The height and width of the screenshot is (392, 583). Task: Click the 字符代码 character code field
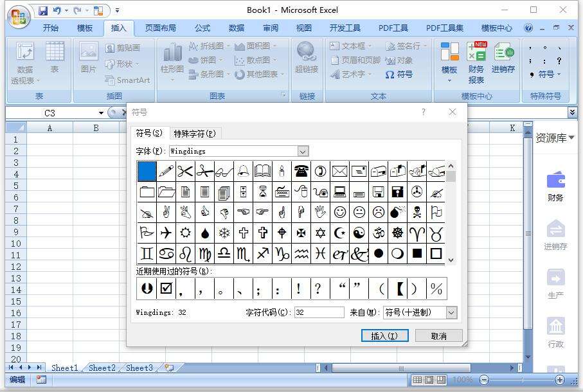coord(319,312)
